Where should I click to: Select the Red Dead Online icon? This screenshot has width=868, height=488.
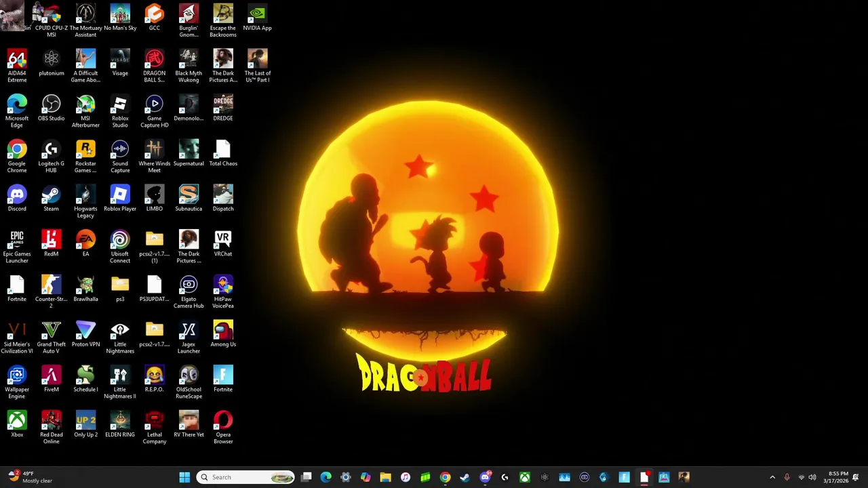52,428
